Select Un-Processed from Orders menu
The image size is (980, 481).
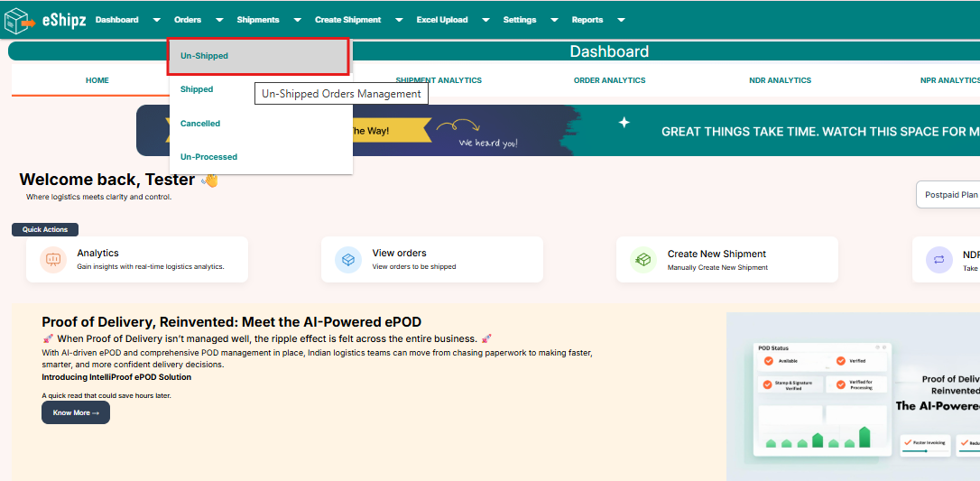[261, 157]
